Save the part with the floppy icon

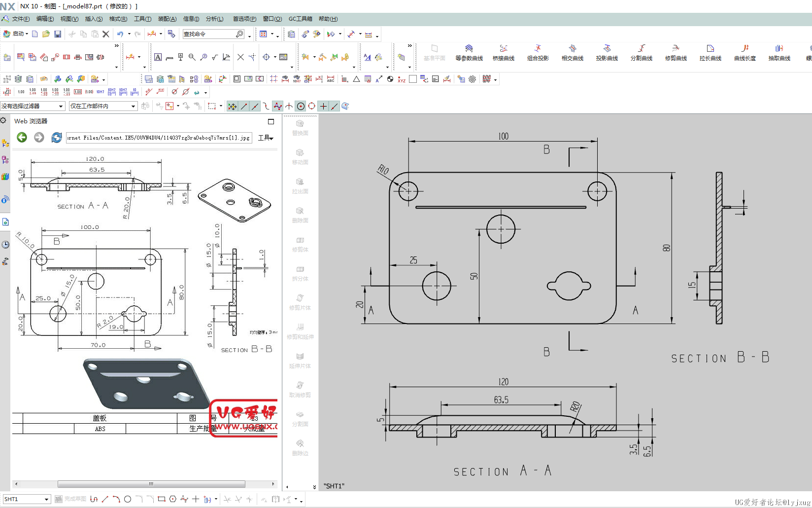58,34
